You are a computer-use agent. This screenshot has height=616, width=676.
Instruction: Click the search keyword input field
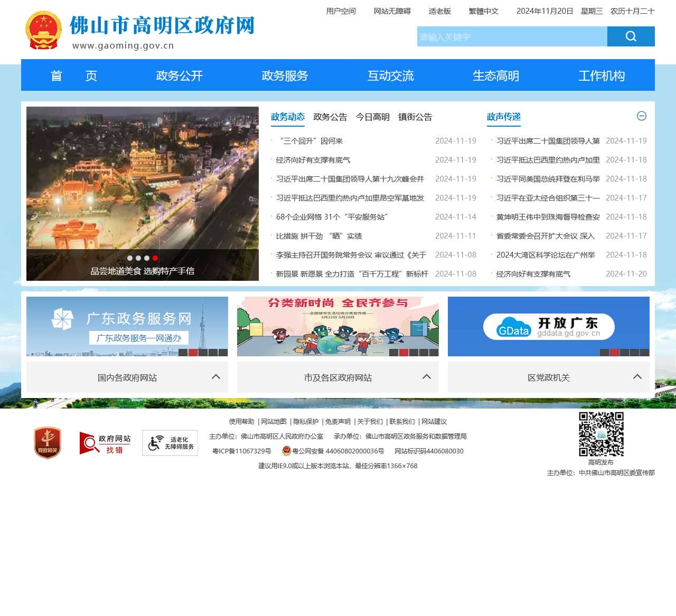[512, 36]
